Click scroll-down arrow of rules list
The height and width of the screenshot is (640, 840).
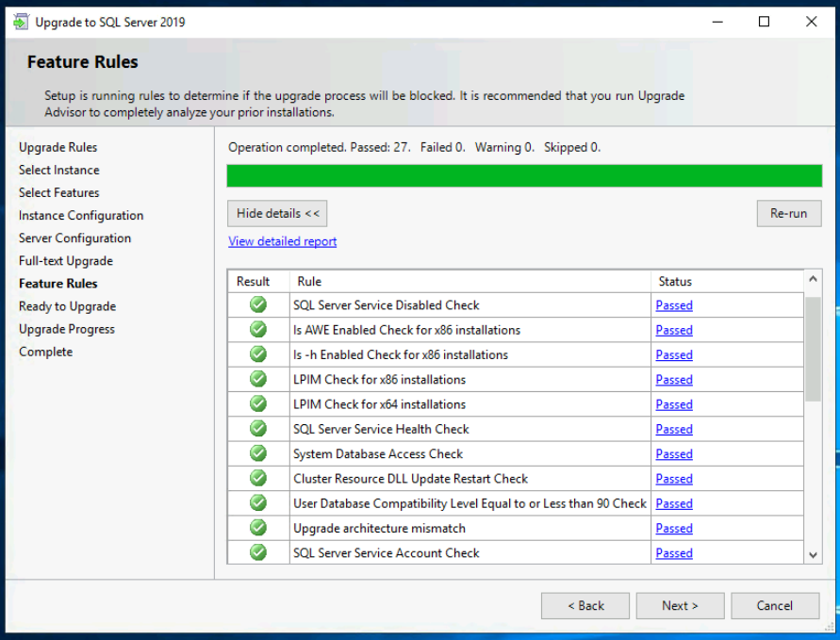pyautogui.click(x=814, y=555)
